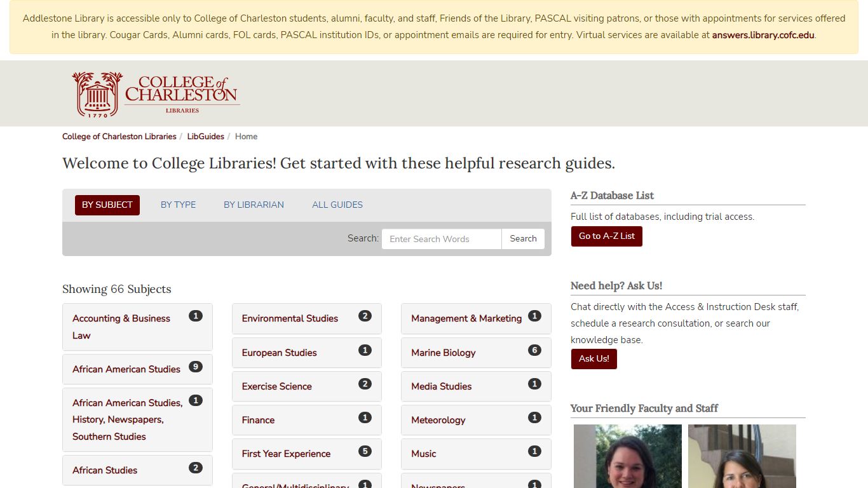Image resolution: width=868 pixels, height=488 pixels.
Task: Click the Need help? Ask Us! heading
Action: coord(616,286)
